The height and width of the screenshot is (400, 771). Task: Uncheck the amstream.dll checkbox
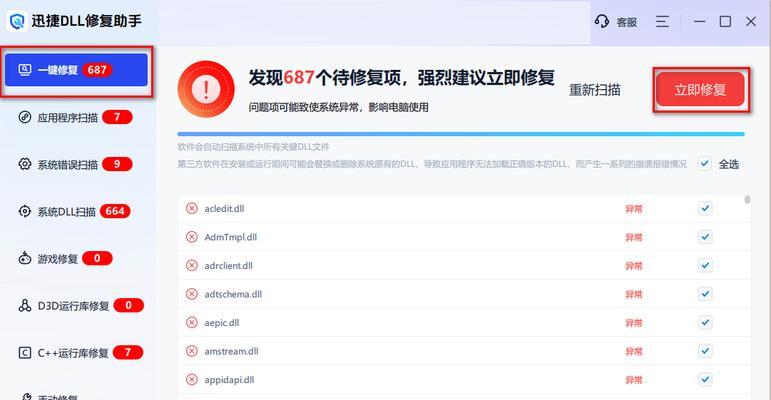[x=705, y=351]
